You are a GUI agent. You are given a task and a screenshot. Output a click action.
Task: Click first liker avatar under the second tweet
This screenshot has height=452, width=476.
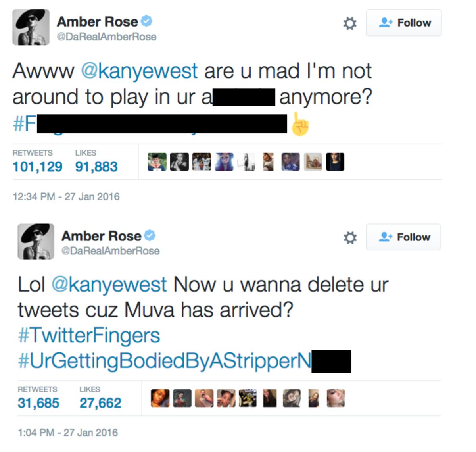pyautogui.click(x=160, y=398)
